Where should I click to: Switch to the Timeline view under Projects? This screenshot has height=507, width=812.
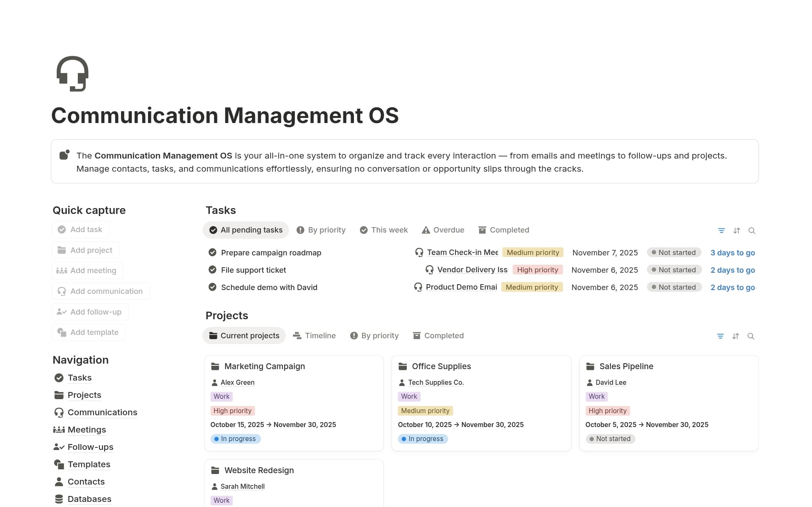tap(314, 335)
